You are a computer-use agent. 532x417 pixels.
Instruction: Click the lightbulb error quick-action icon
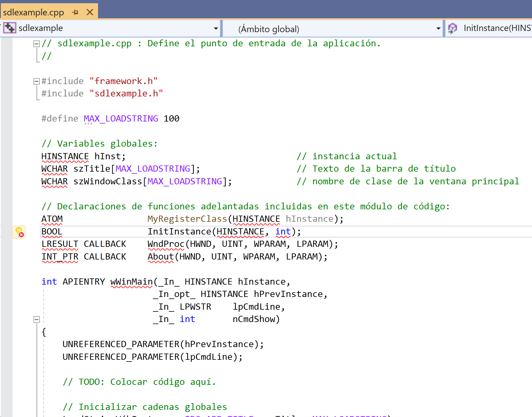pos(19,232)
